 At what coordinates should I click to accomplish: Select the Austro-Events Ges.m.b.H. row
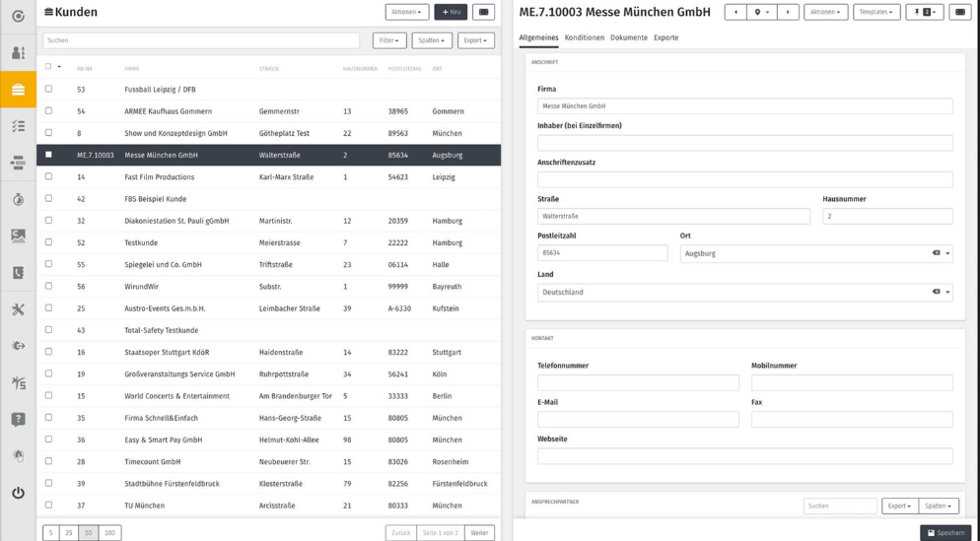pos(269,308)
